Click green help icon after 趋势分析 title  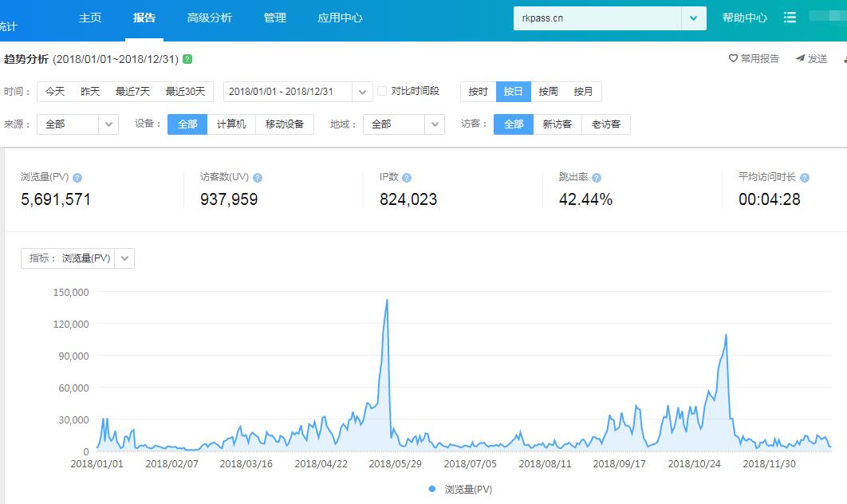[187, 59]
